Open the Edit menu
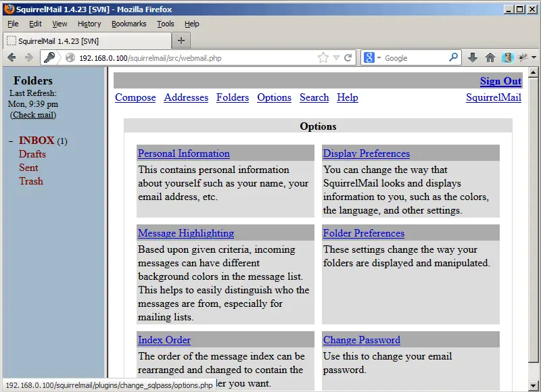Image resolution: width=541 pixels, height=392 pixels. click(x=35, y=24)
